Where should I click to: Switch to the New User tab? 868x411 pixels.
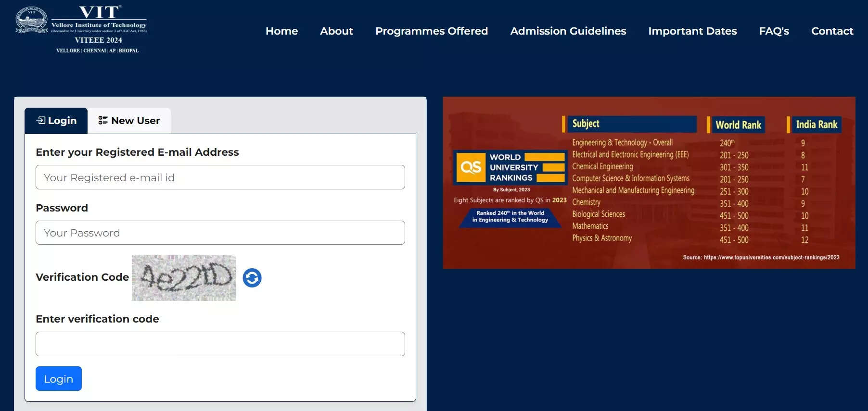[x=129, y=121]
